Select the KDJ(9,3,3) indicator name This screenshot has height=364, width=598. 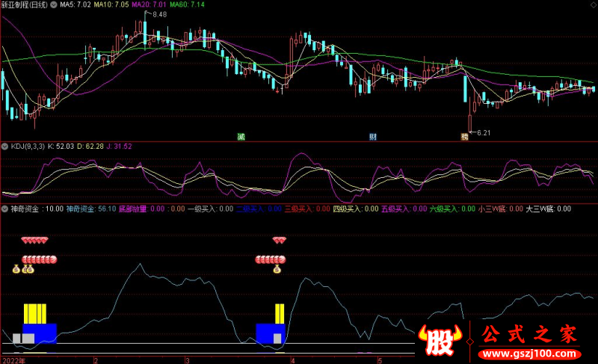click(x=28, y=146)
